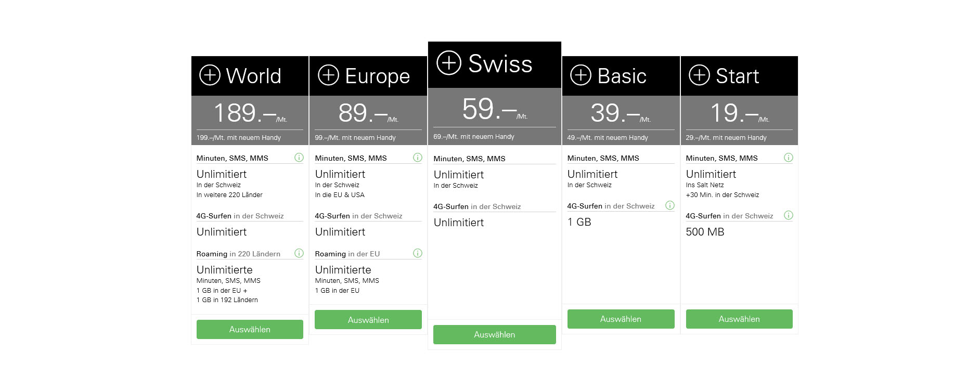Open info icon for Start Minuten, SMS, MMS
This screenshot has width=980, height=390.
pos(789,157)
